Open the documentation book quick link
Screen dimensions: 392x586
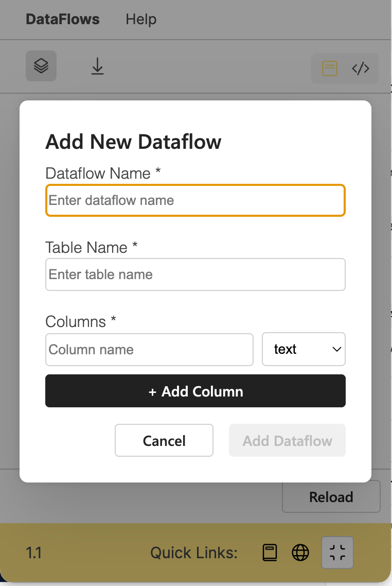pyautogui.click(x=270, y=553)
